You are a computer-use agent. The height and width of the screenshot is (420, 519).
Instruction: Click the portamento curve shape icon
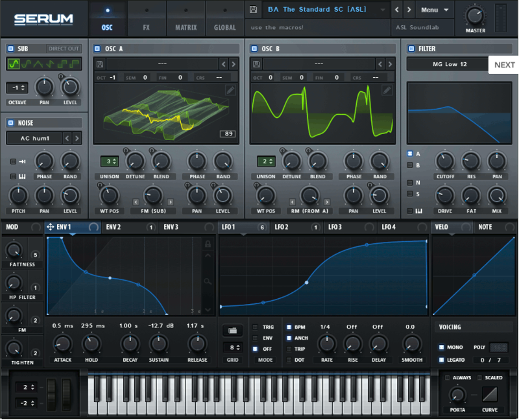(x=490, y=395)
